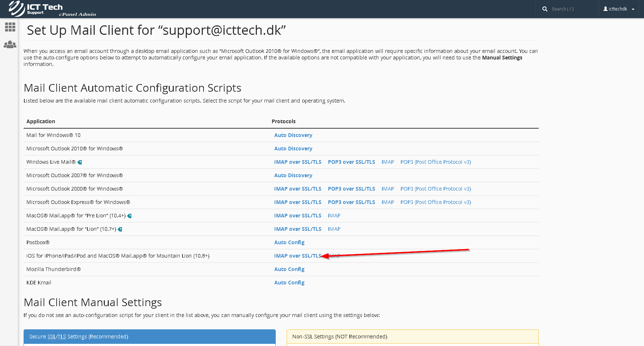Open Auto Discovery for Mail for Windows 10

tap(293, 135)
